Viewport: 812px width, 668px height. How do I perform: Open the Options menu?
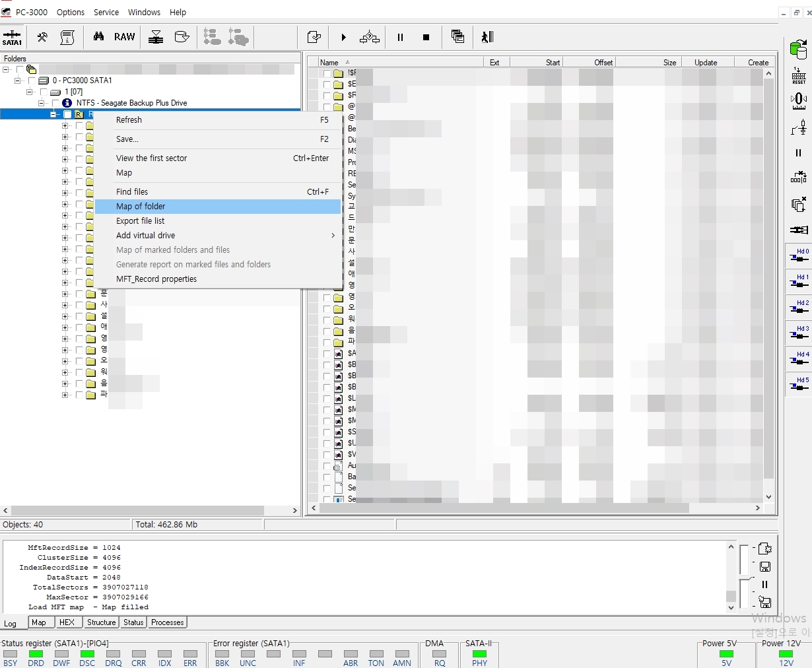tap(71, 13)
